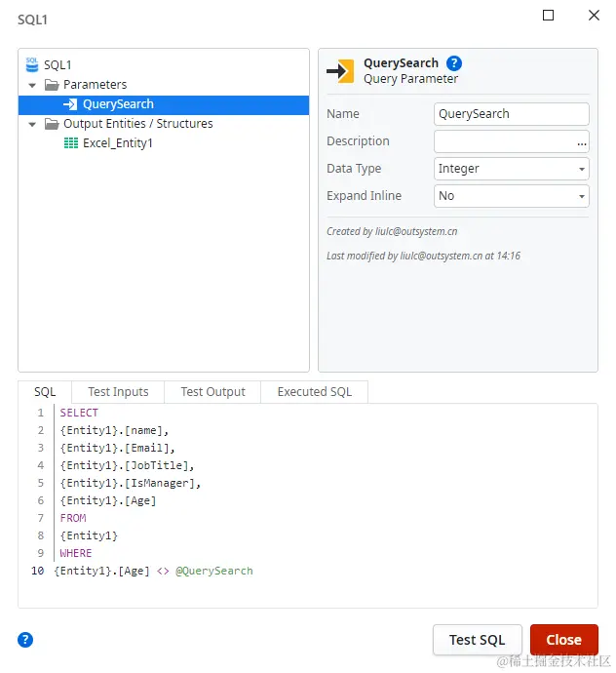
Task: Click the QuerySearch heading in properties panel
Action: point(402,63)
